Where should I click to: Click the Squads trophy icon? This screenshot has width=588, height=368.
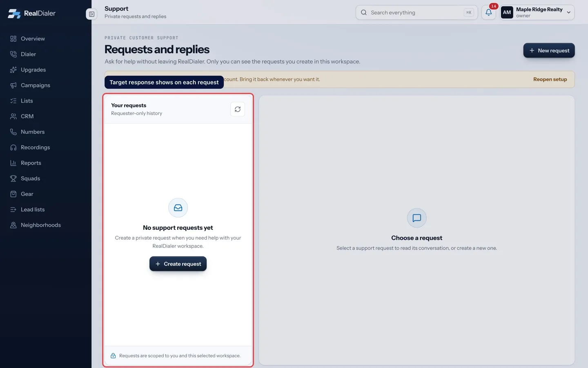click(13, 179)
